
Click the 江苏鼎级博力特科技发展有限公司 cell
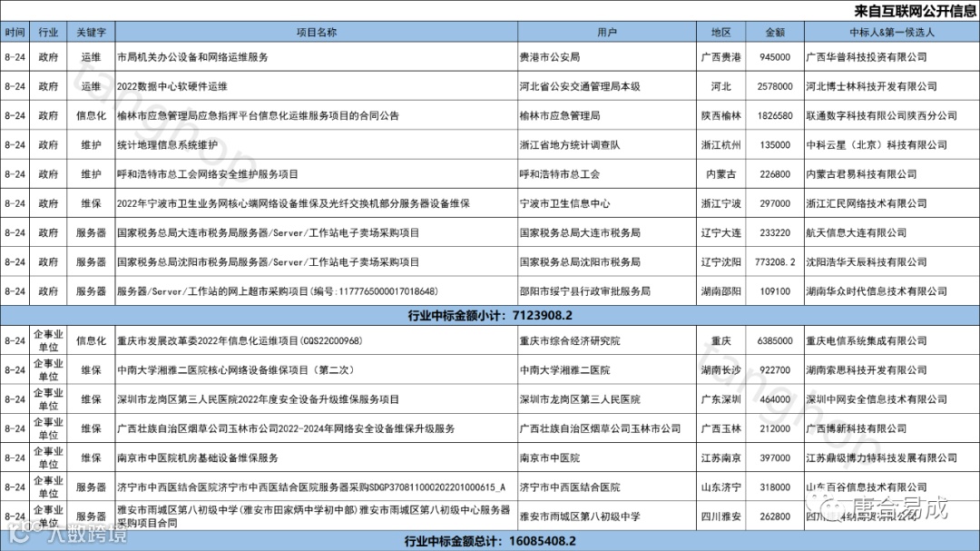click(892, 458)
